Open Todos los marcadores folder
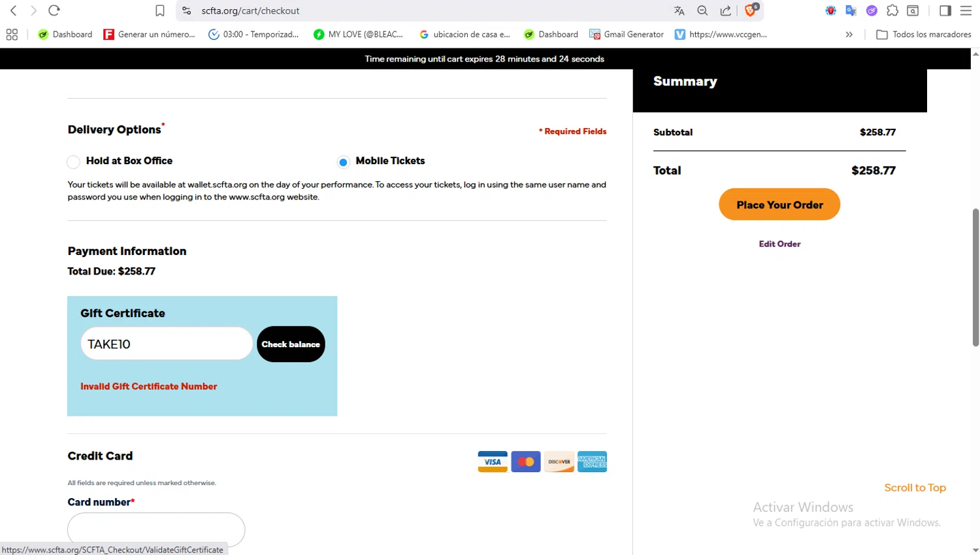This screenshot has width=980, height=555. tap(924, 35)
